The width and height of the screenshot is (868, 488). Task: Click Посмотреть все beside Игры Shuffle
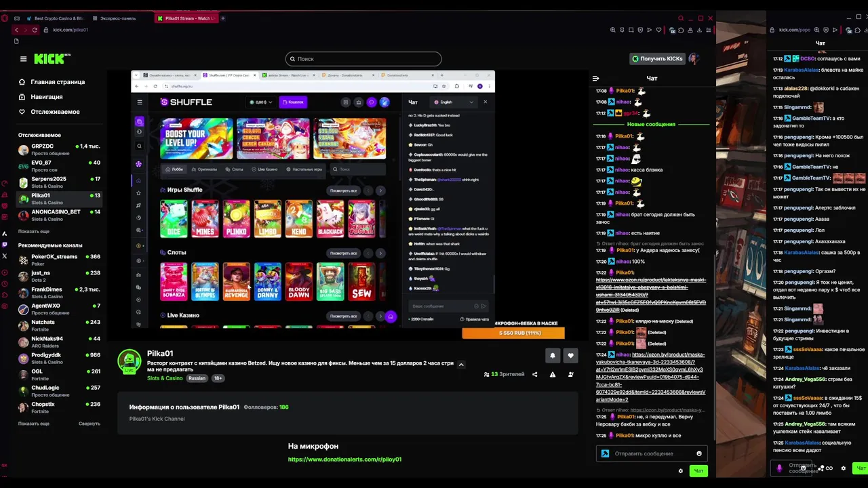(344, 190)
